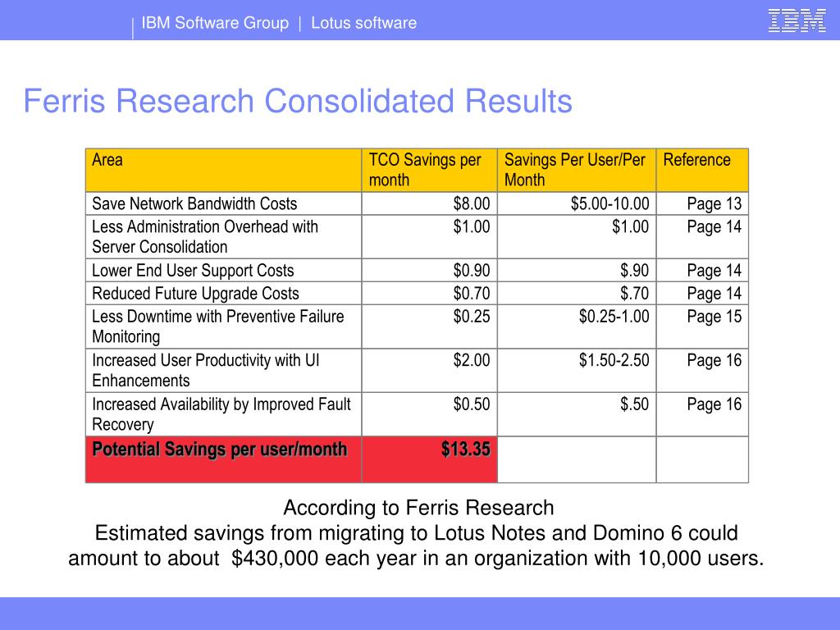The height and width of the screenshot is (630, 840).
Task: Click the '$13.35' total savings cell
Action: coord(430,459)
